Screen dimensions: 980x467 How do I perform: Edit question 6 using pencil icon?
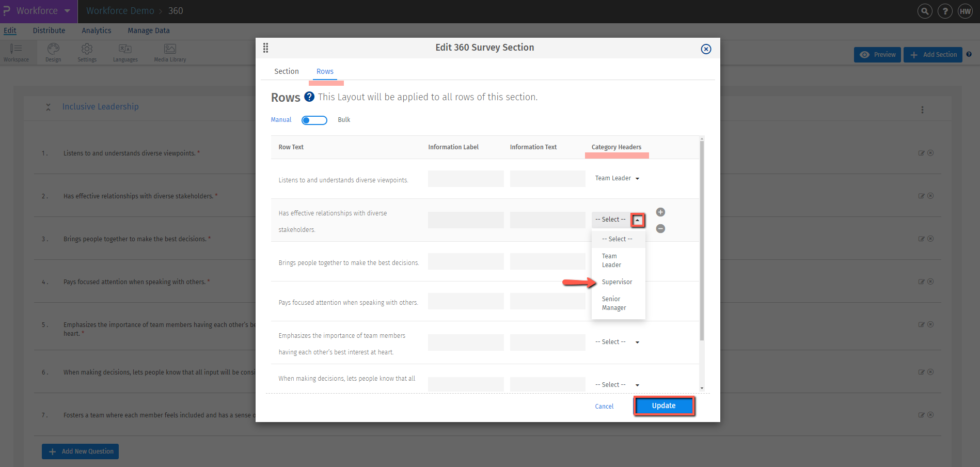click(921, 372)
